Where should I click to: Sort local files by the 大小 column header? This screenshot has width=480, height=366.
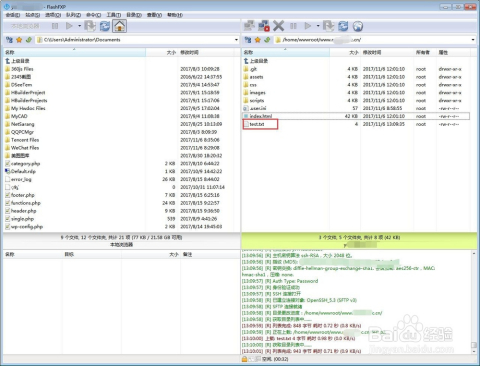click(162, 52)
